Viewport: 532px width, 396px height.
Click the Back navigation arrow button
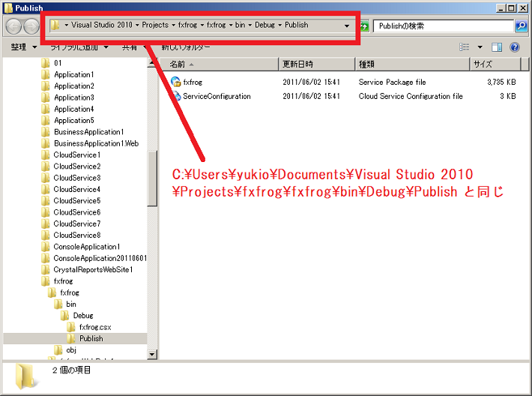(13, 25)
